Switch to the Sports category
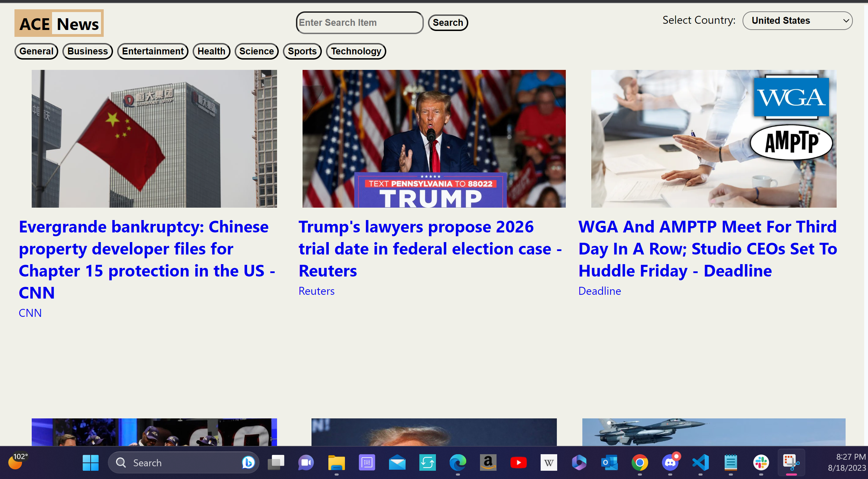The width and height of the screenshot is (868, 479). [x=302, y=51]
